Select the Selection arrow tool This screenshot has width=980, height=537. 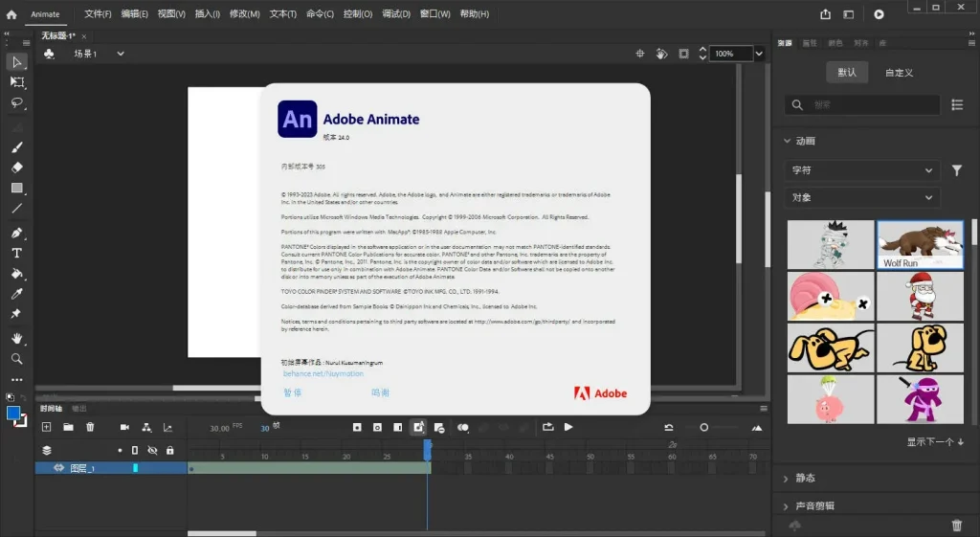pos(17,62)
